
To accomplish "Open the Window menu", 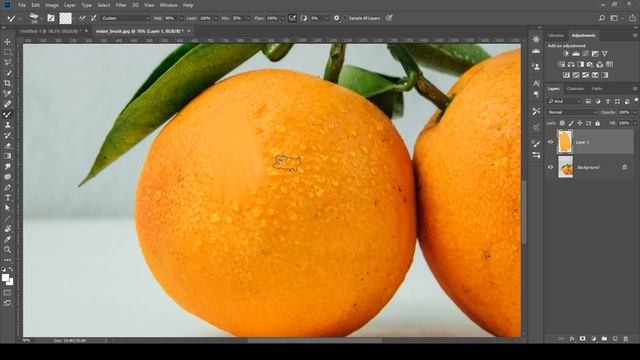I will (169, 5).
